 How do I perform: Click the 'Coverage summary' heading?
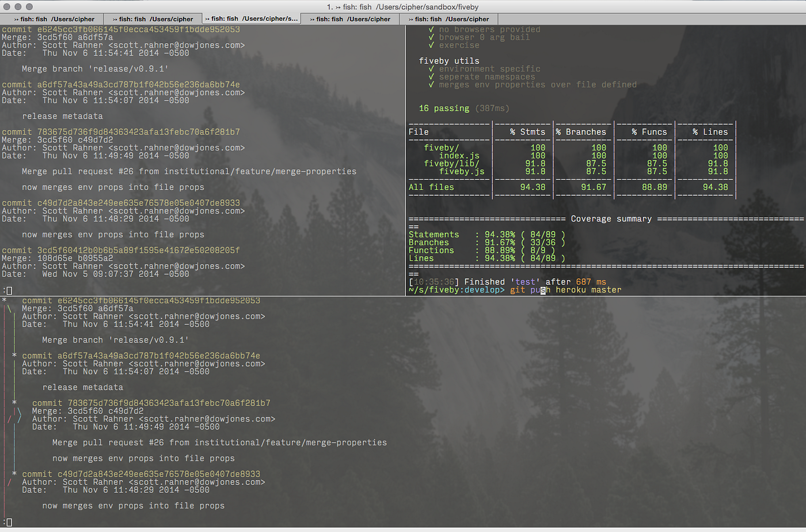pos(611,219)
